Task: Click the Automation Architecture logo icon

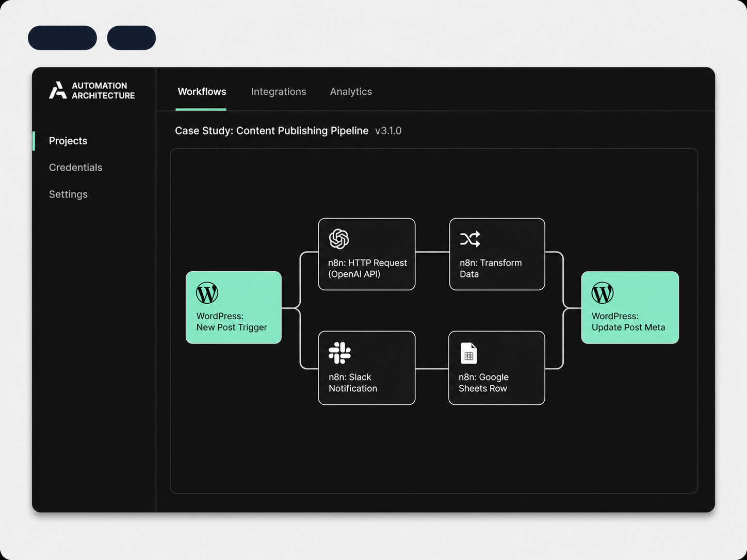Action: [x=58, y=90]
